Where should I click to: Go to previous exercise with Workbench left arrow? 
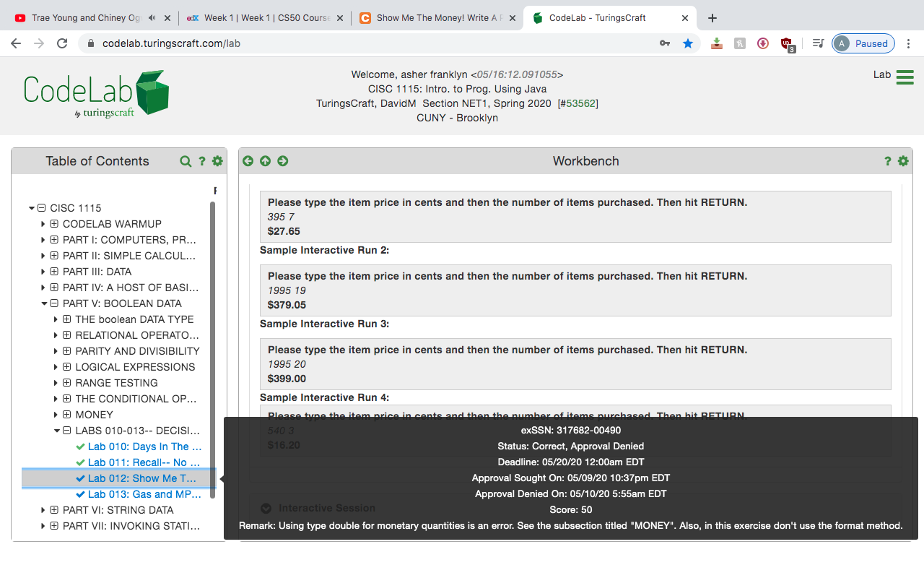point(248,161)
